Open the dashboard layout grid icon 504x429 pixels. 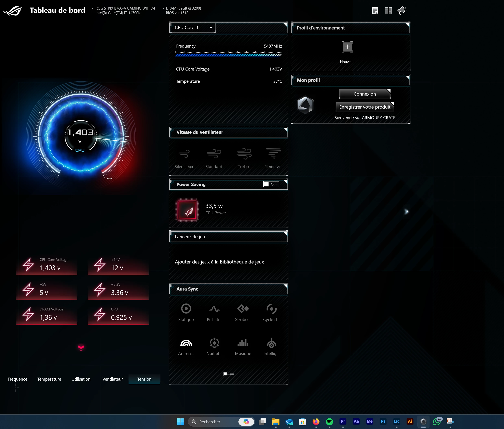point(388,11)
